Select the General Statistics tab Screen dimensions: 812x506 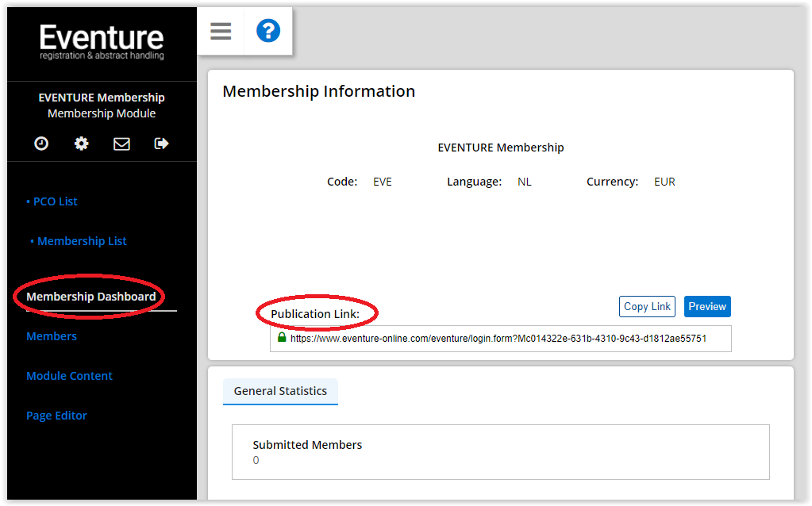(281, 391)
